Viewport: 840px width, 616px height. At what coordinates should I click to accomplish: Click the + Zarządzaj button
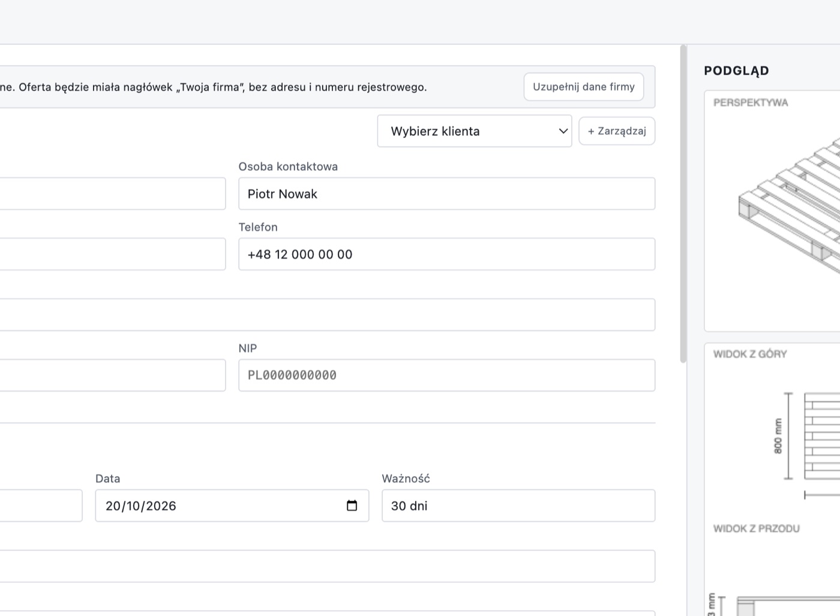(617, 131)
